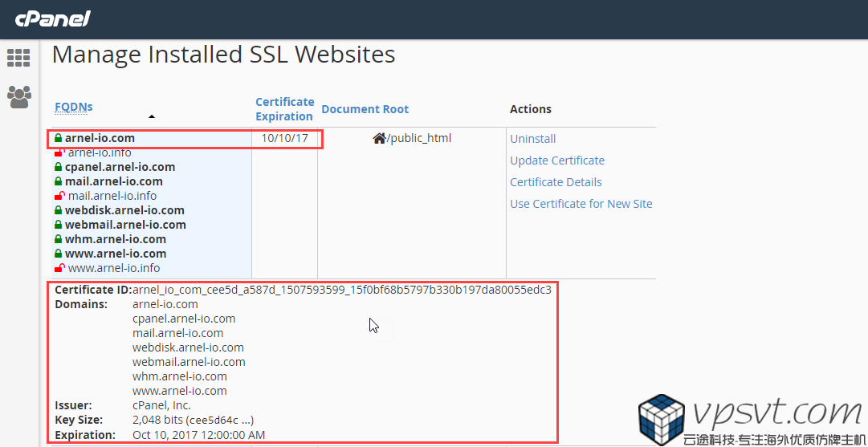
Task: Toggle the Certificate Details link
Action: coord(556,182)
